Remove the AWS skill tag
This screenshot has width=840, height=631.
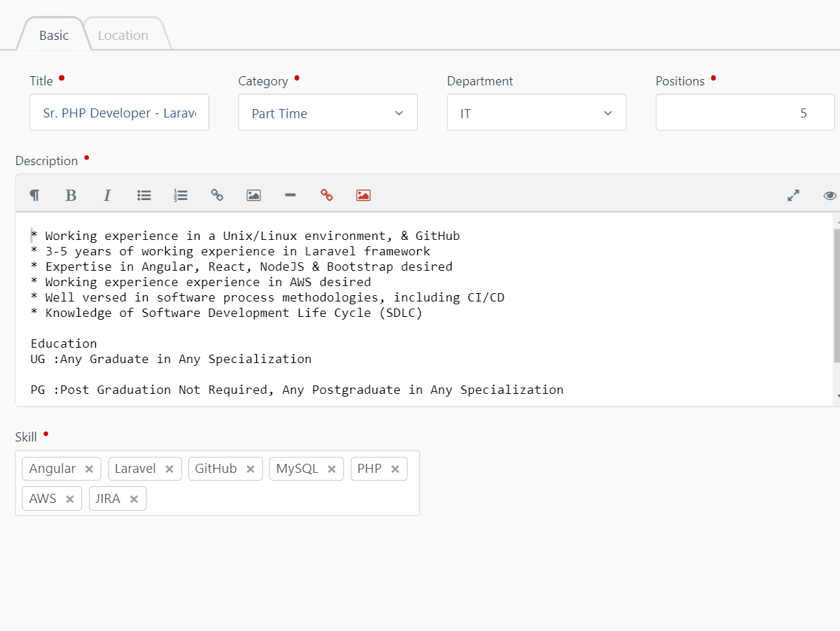(69, 499)
